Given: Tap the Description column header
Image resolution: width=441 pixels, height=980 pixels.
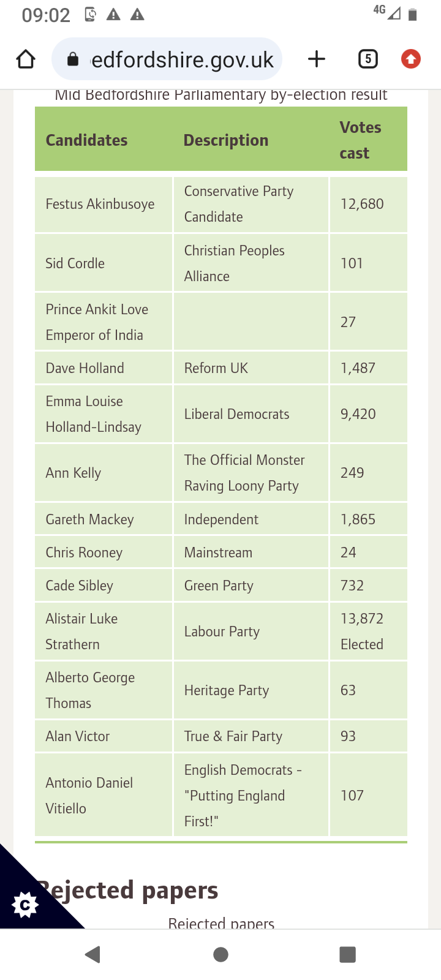Looking at the screenshot, I should tap(226, 140).
